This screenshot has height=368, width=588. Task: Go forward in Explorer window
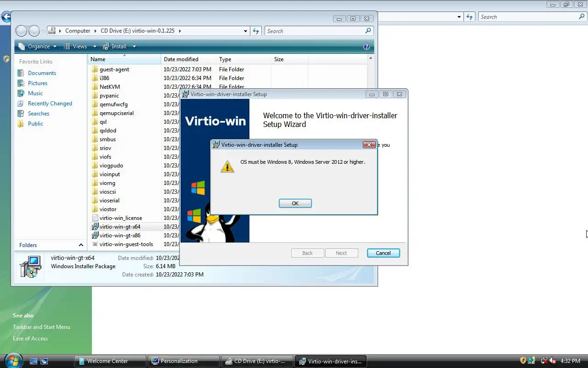[x=34, y=31]
